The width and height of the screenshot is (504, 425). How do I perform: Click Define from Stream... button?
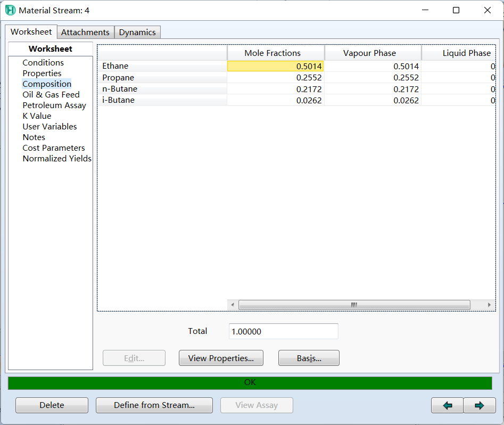[154, 405]
